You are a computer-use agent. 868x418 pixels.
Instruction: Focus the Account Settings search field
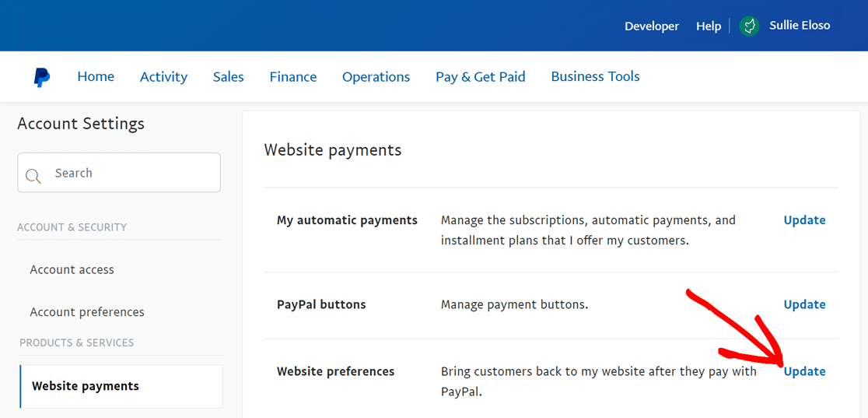coord(119,172)
